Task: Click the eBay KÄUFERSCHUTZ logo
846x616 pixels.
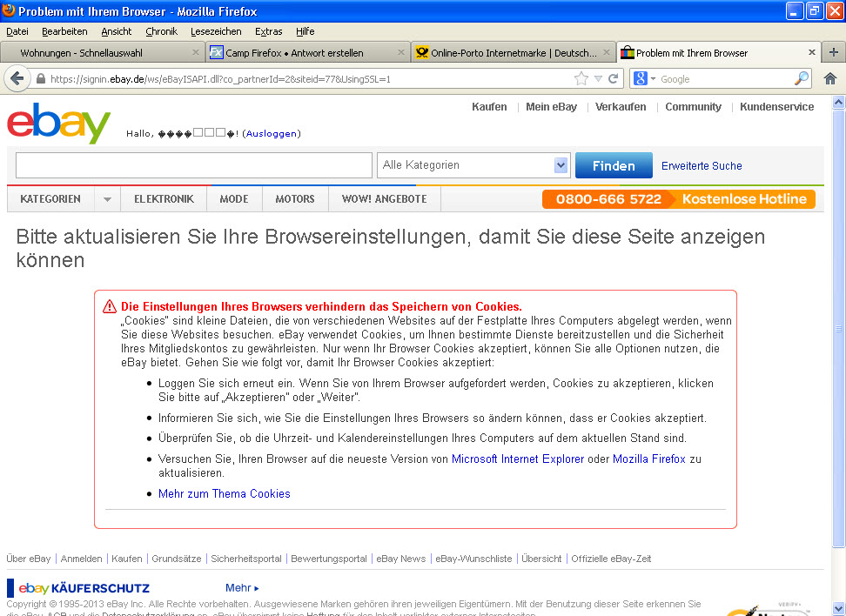Action: tap(78, 588)
